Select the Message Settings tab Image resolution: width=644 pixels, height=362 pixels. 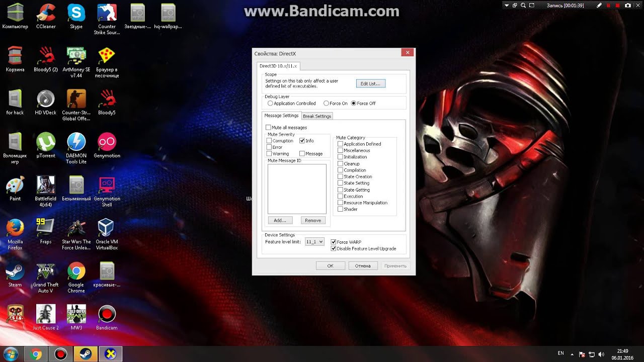[282, 116]
